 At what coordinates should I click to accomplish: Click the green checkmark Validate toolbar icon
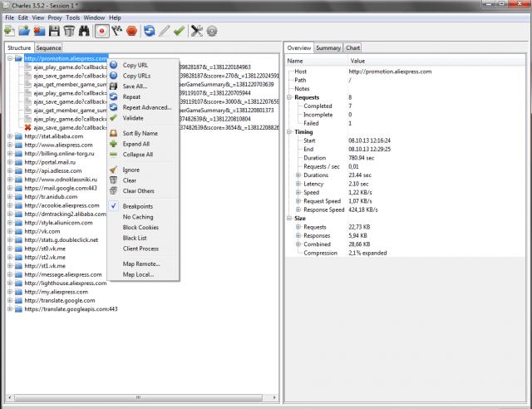[x=179, y=32]
